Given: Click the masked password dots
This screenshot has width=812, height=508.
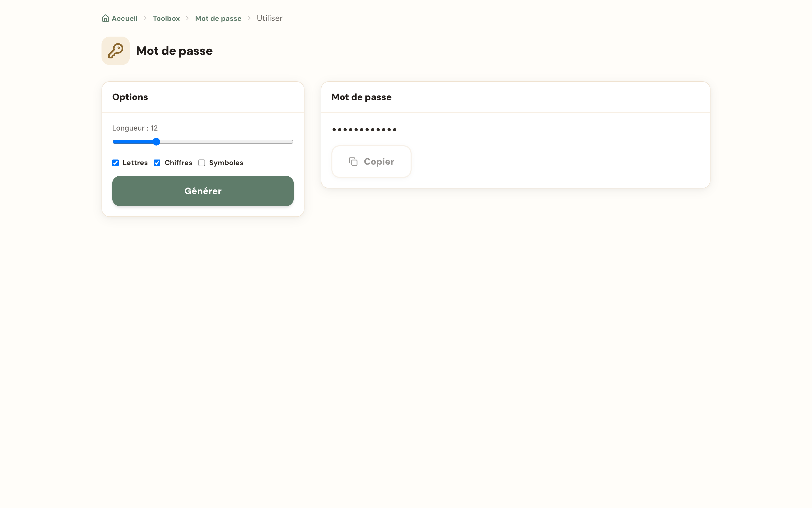Looking at the screenshot, I should pyautogui.click(x=364, y=130).
